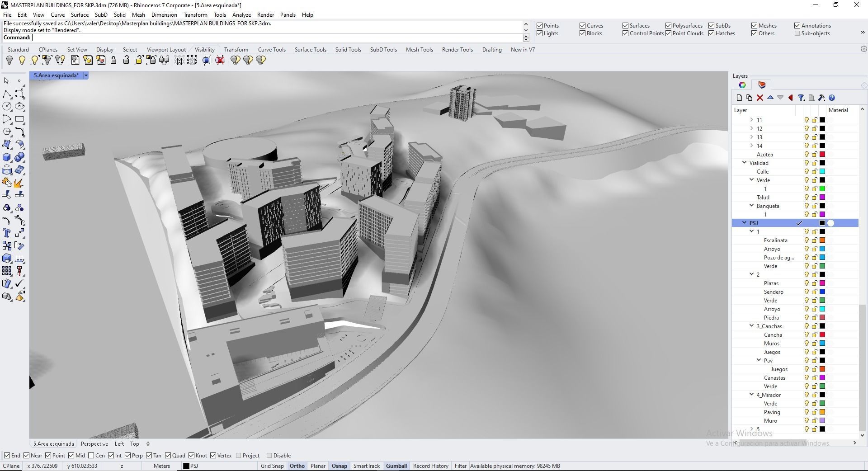Create a new layer with page icon
This screenshot has height=471, width=868.
click(x=739, y=98)
